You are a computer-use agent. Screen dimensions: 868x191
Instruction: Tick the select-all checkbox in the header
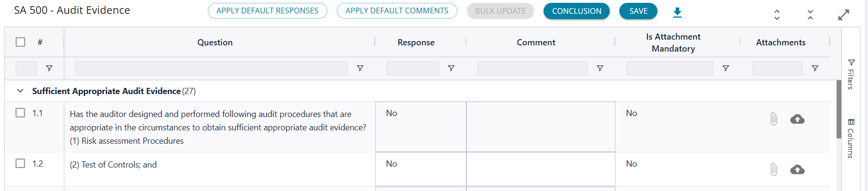tap(20, 42)
